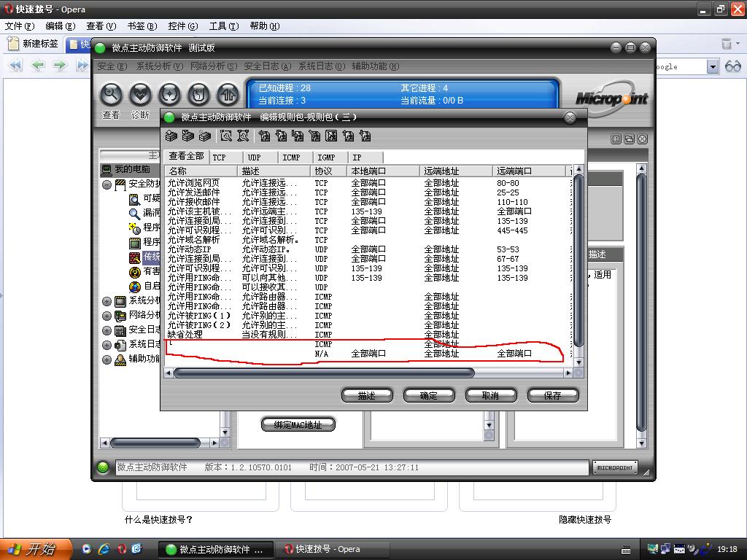747x560 pixels.
Task: Open the Opera address bar dropdown arrow
Action: click(x=713, y=66)
